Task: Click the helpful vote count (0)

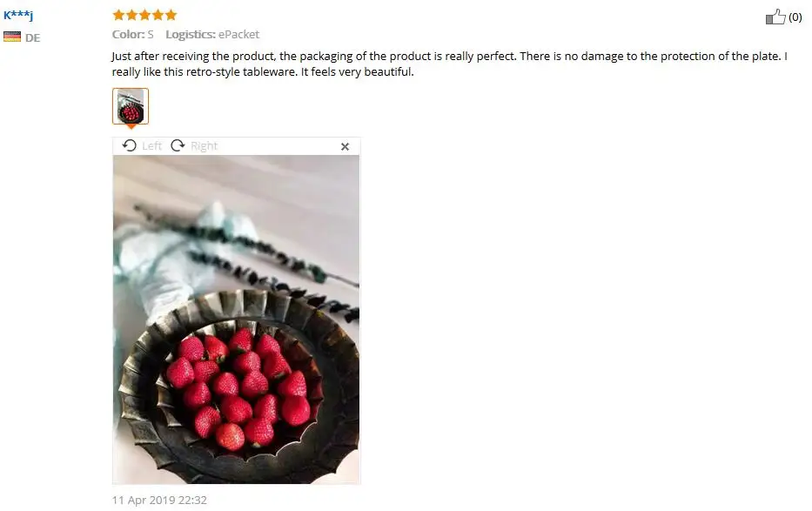Action: coord(795,17)
